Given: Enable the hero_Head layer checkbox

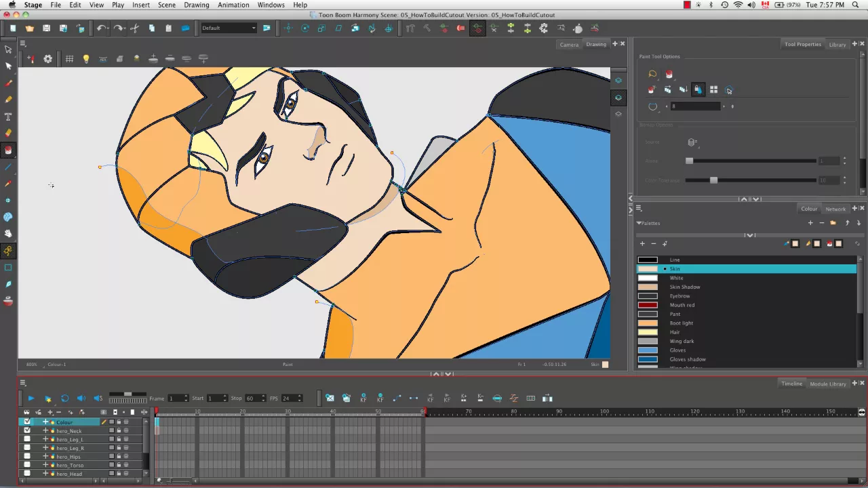Looking at the screenshot, I should tap(27, 474).
